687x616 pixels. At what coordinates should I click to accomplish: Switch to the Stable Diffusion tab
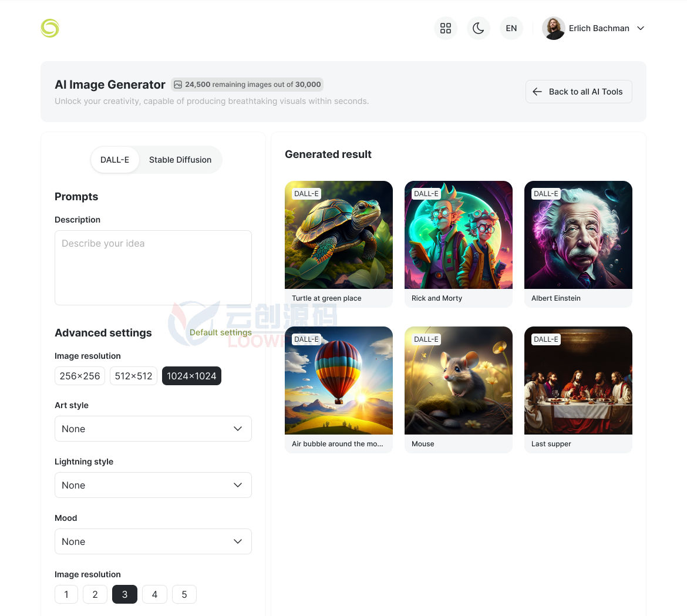click(x=180, y=160)
